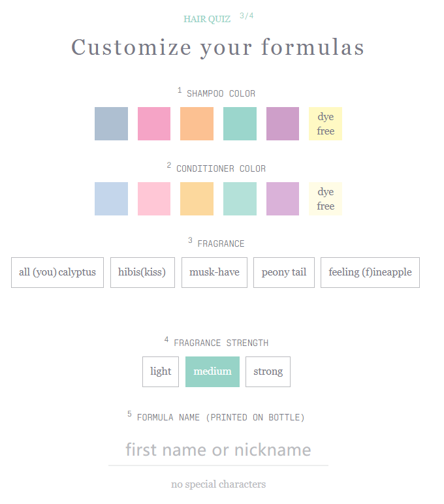Pick the mint conditioner color swatch
Image resolution: width=444 pixels, height=504 pixels.
pyautogui.click(x=240, y=198)
